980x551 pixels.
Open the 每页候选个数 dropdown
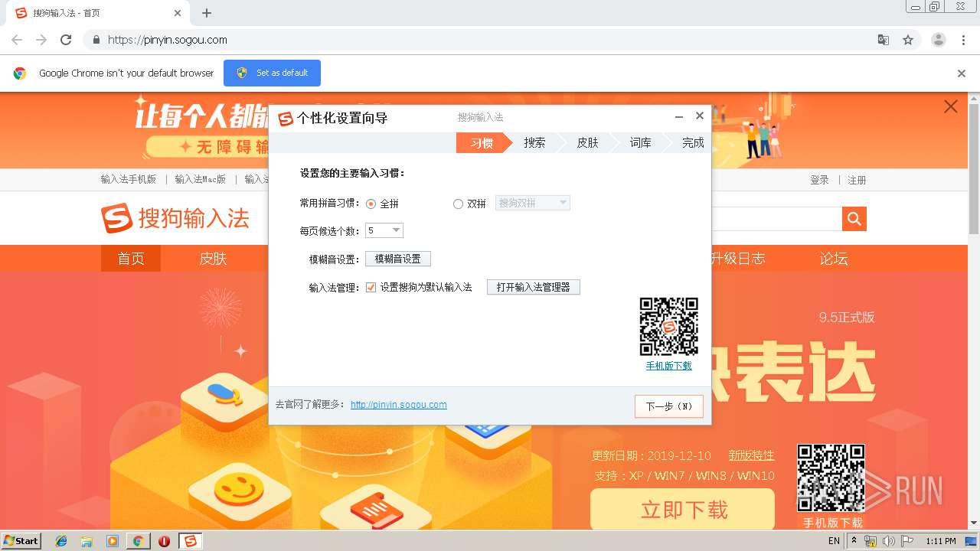click(x=384, y=230)
